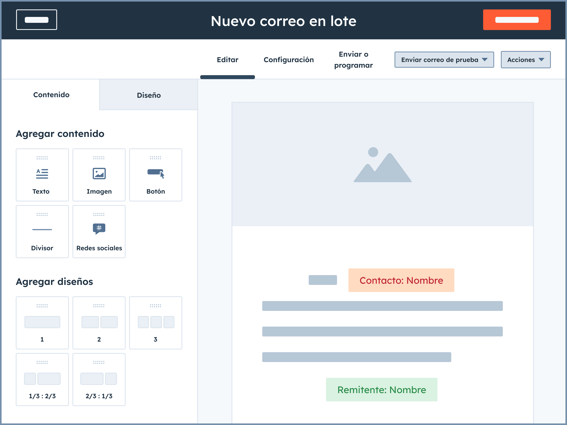Pick the Divisor content module
This screenshot has width=567, height=425.
(42, 231)
